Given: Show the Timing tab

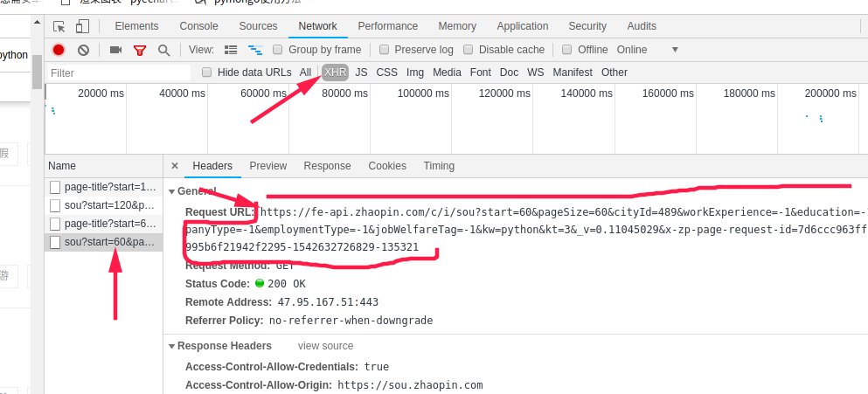Looking at the screenshot, I should point(439,165).
